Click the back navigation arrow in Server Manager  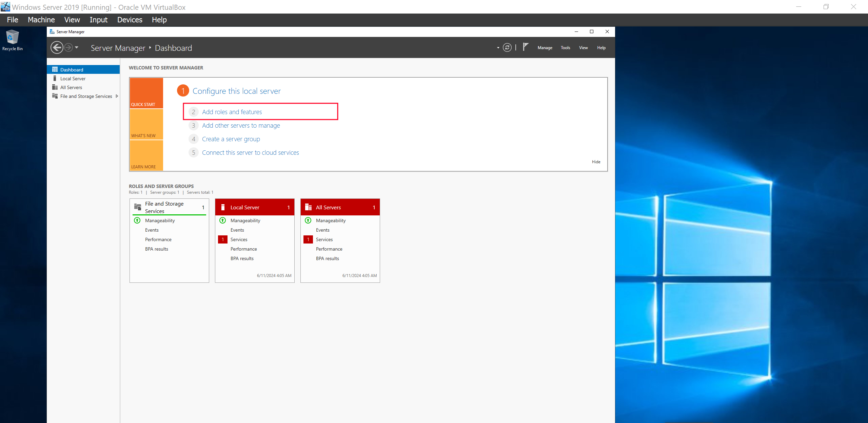click(x=57, y=47)
